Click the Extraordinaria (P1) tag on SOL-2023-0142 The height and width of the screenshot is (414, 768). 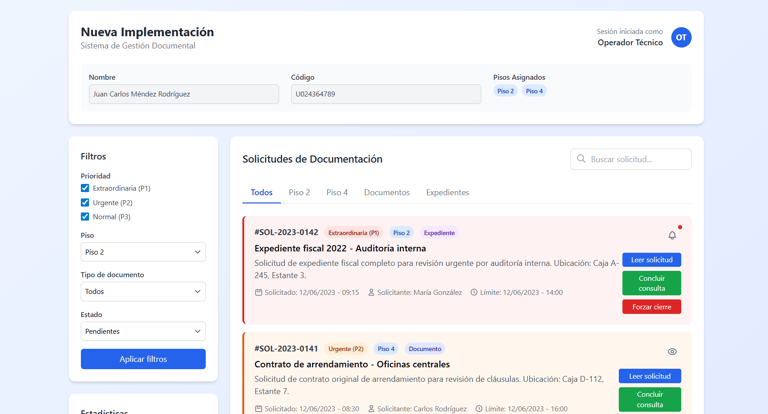(353, 233)
